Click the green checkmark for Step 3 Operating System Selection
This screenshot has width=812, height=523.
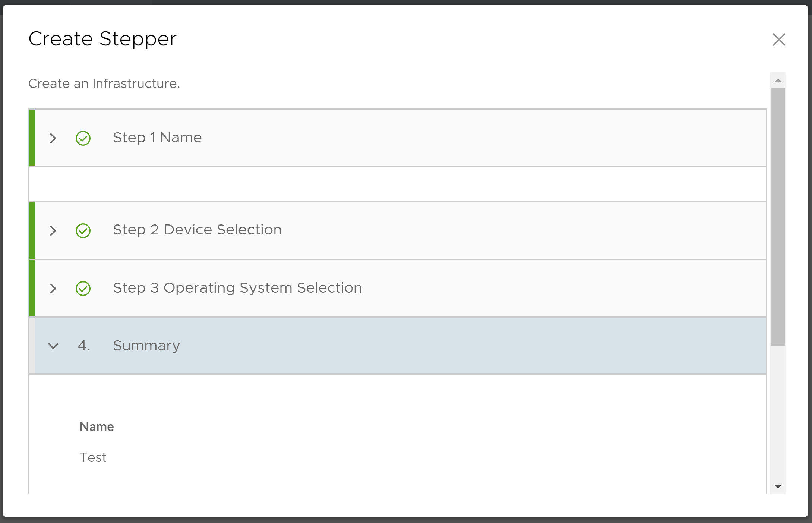click(x=83, y=289)
